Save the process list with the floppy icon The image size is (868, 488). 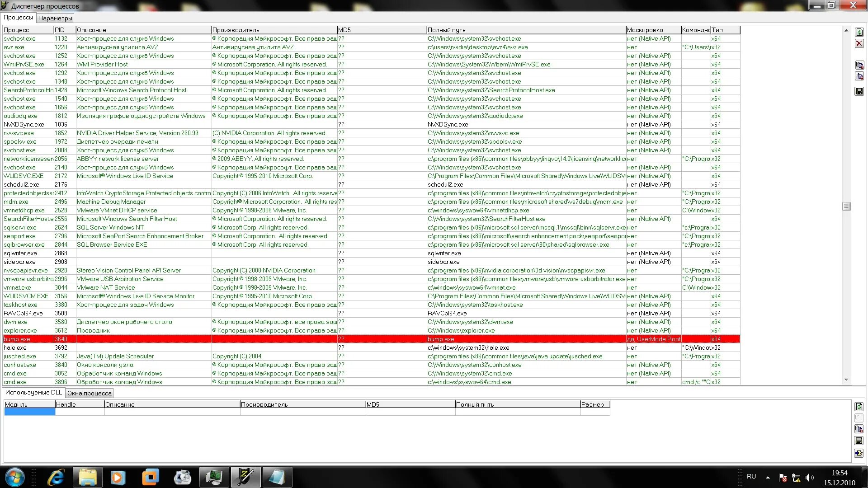pos(859,91)
